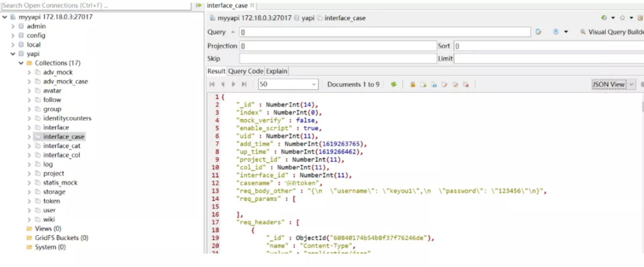Collapse the Collections (17) folder
This screenshot has width=644, height=267.
pos(21,63)
